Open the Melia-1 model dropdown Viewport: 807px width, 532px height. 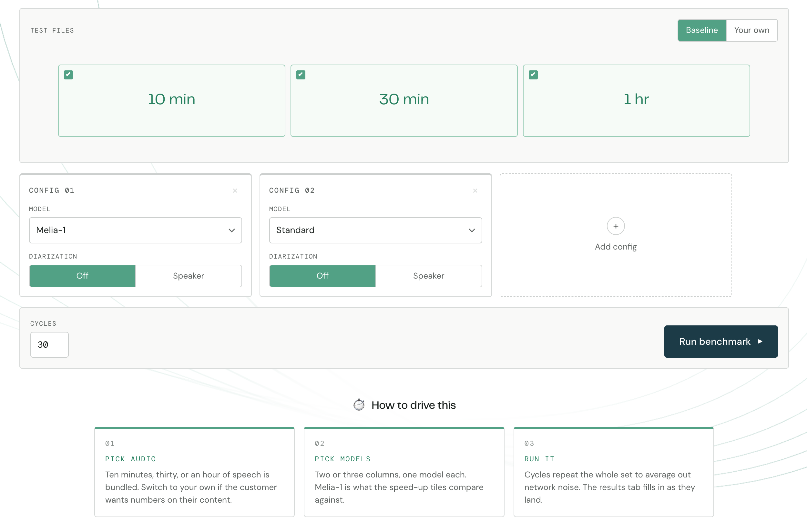point(135,230)
